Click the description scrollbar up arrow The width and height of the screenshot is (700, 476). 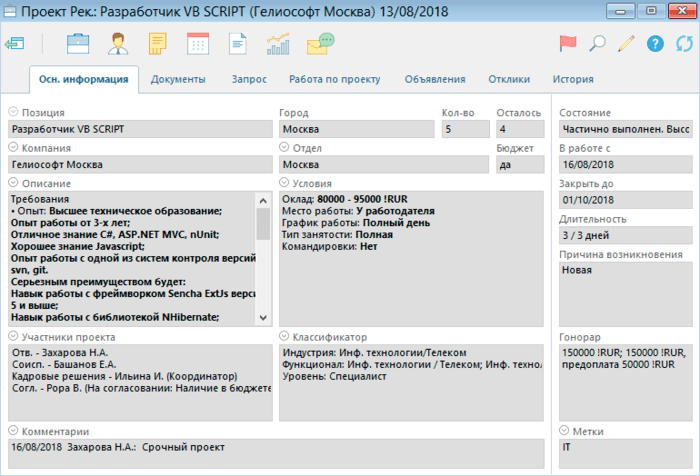pos(263,201)
